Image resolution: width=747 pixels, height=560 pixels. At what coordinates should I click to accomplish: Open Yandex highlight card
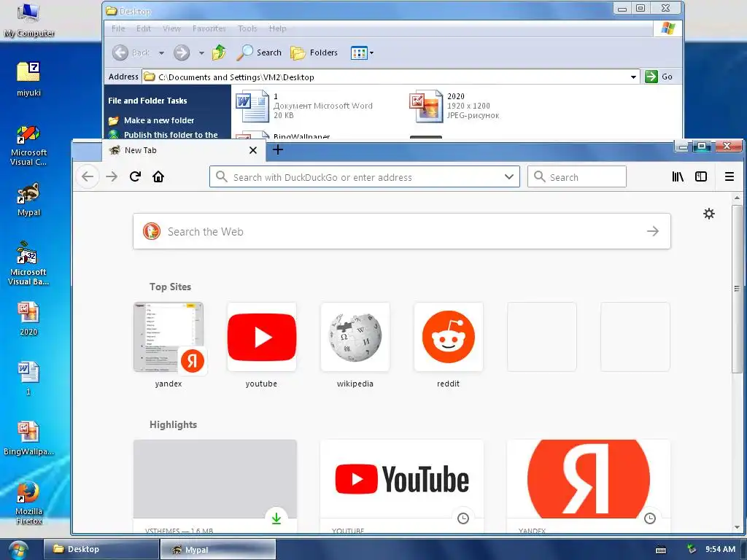(589, 486)
